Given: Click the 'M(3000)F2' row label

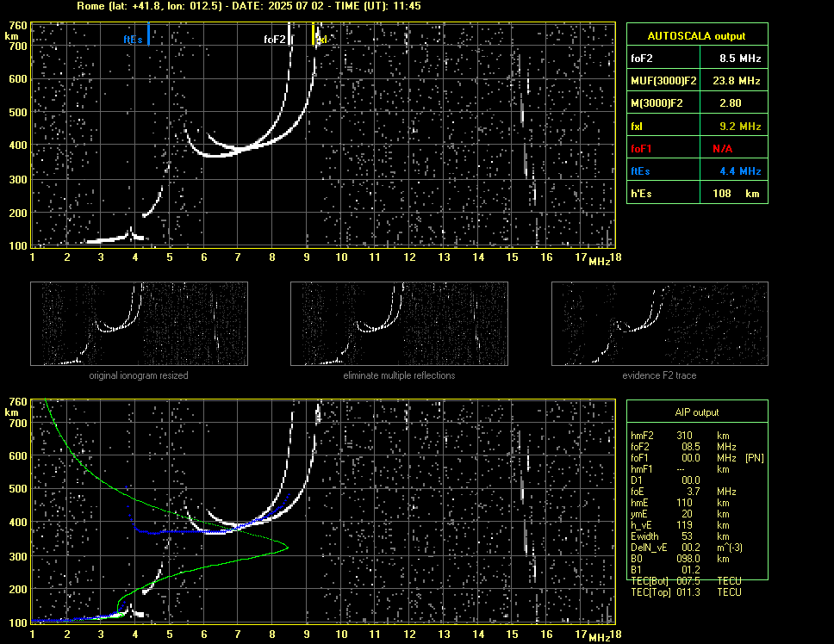Looking at the screenshot, I should coord(657,103).
